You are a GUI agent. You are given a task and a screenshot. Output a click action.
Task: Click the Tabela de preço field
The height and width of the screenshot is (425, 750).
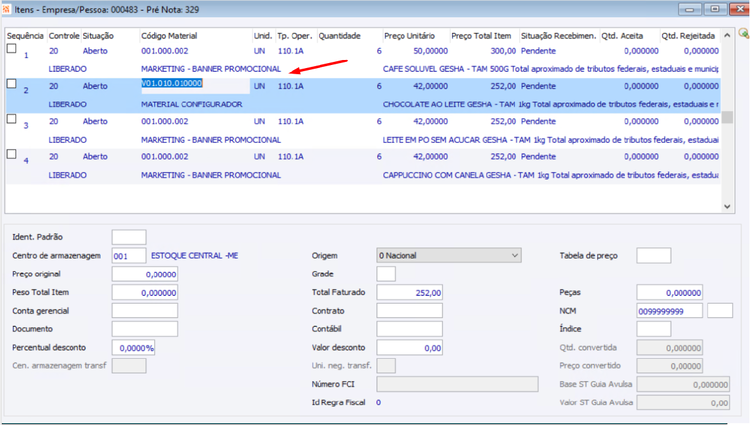click(x=654, y=256)
